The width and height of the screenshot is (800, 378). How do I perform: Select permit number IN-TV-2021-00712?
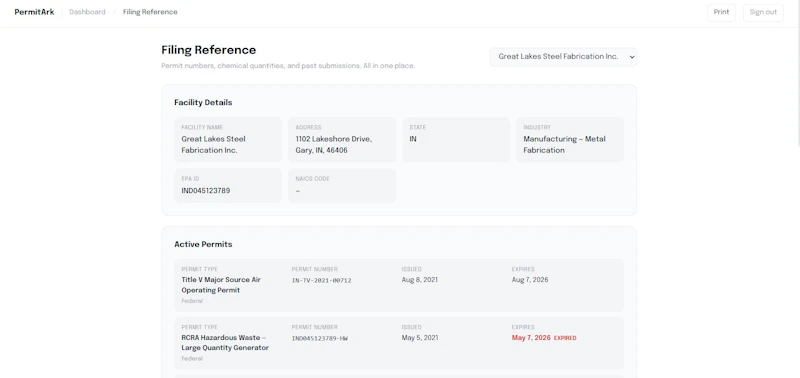coord(321,280)
